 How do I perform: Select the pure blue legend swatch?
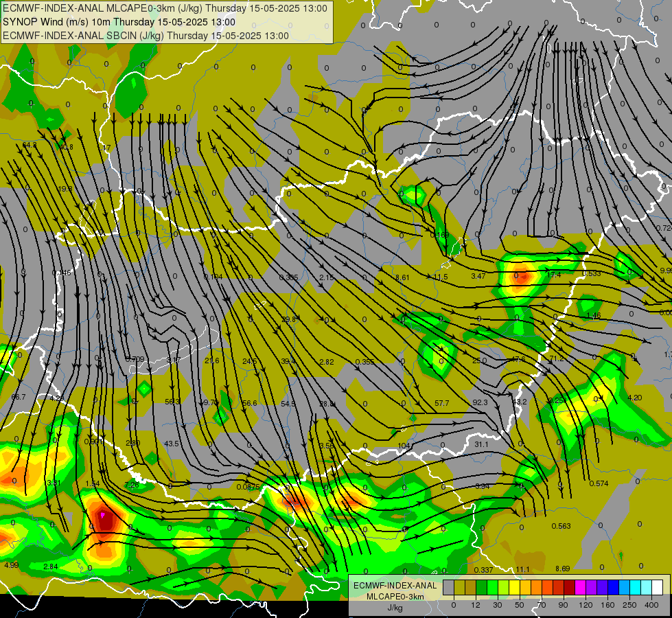614,588
